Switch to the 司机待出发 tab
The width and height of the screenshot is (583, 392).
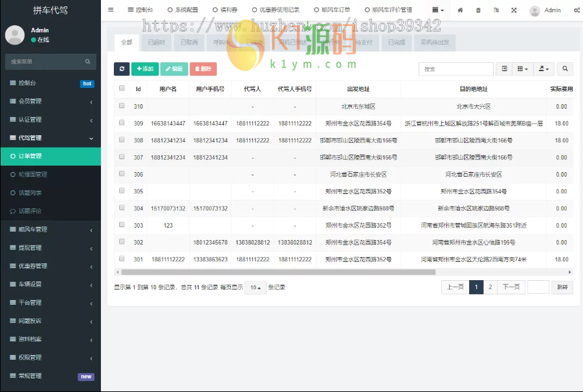coord(435,42)
